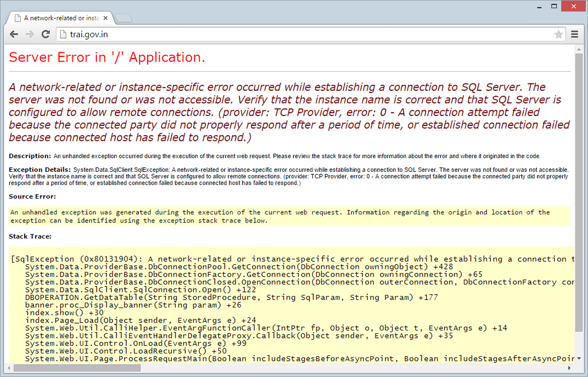Viewport: 588px width, 377px height.
Task: Select the 'A network-related or insta' tab
Action: [x=61, y=18]
